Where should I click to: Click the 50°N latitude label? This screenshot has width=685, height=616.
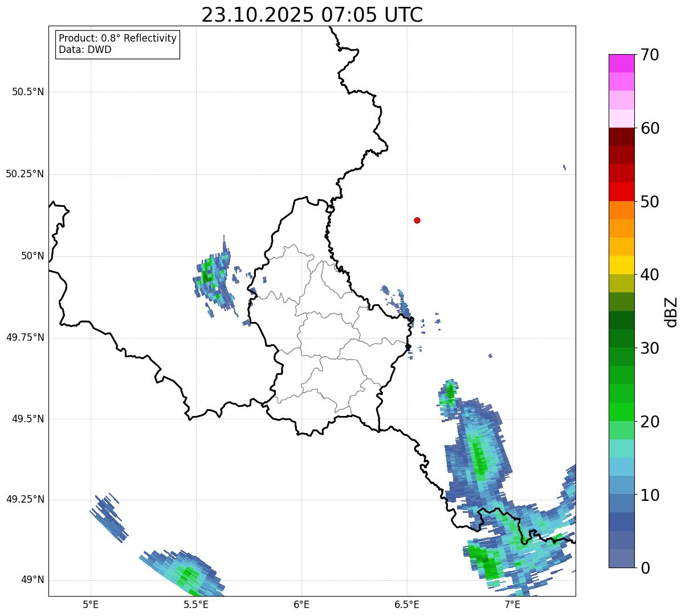32,256
